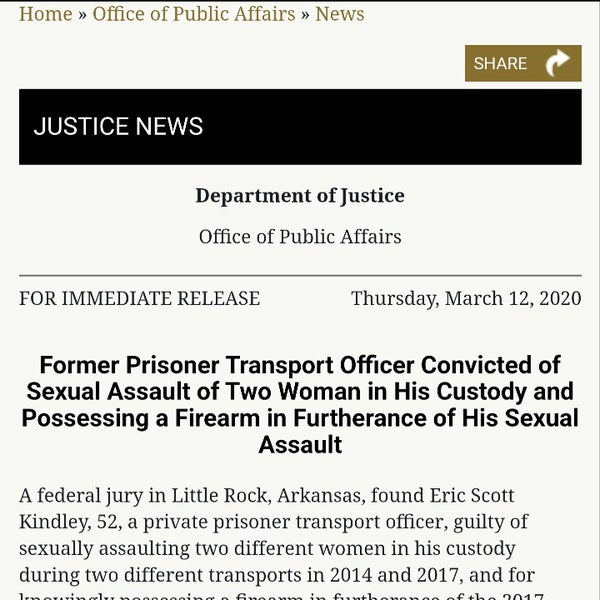600x600 pixels.
Task: Click the share arrow icon
Action: pos(558,63)
